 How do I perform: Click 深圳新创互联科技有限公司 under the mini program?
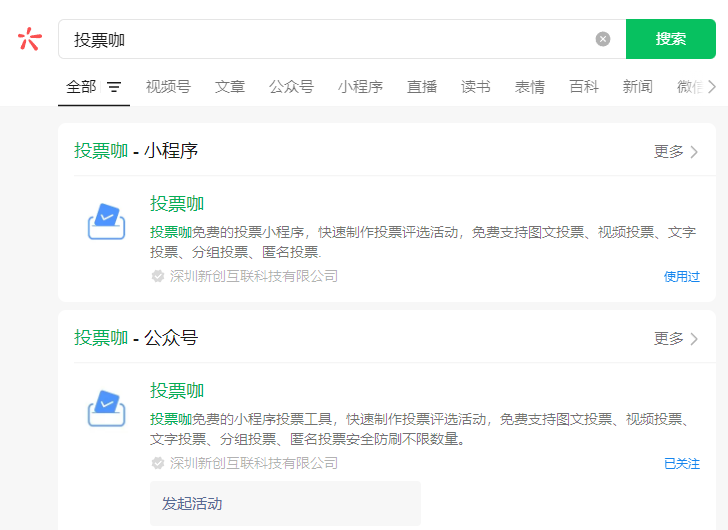(254, 276)
